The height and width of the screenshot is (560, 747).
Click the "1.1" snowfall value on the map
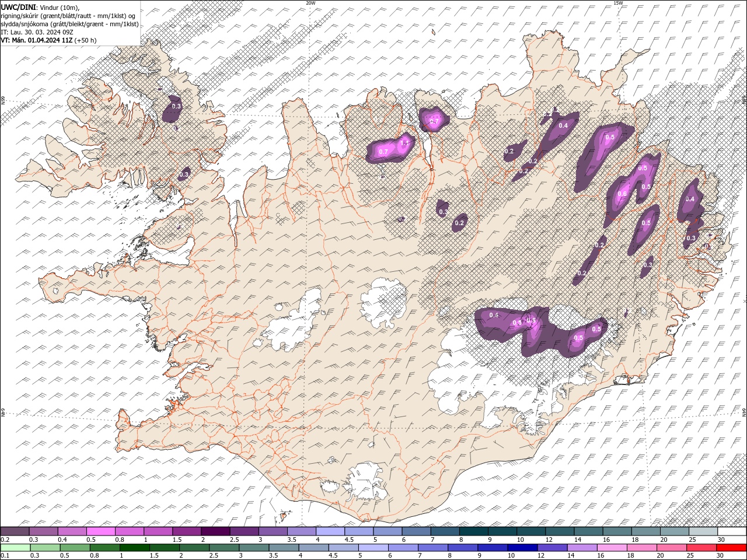404,143
